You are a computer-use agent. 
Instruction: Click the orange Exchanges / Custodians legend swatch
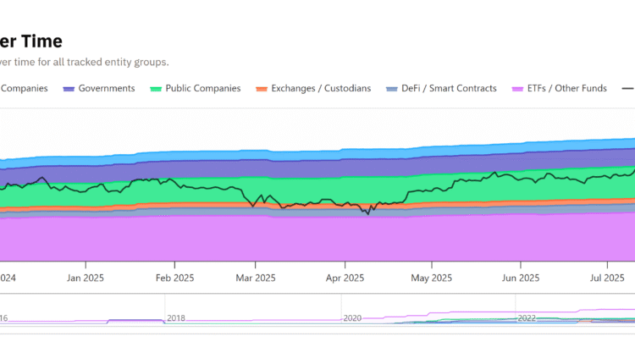[x=262, y=88]
